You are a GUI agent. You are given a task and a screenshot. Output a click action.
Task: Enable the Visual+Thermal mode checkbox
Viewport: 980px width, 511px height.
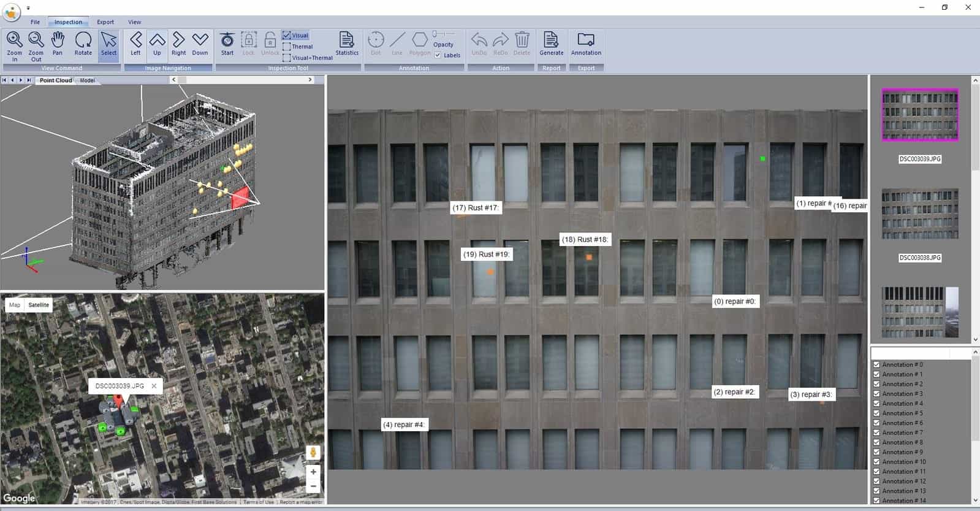click(x=287, y=58)
